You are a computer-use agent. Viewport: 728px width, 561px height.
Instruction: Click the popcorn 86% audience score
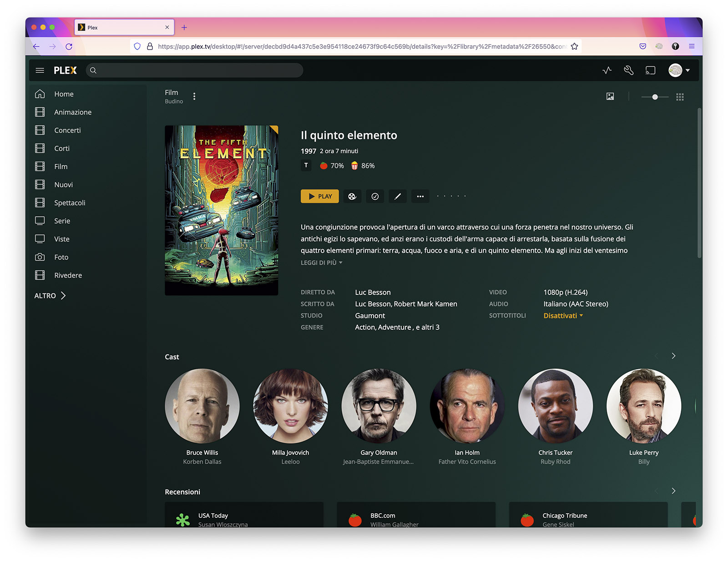point(363,166)
